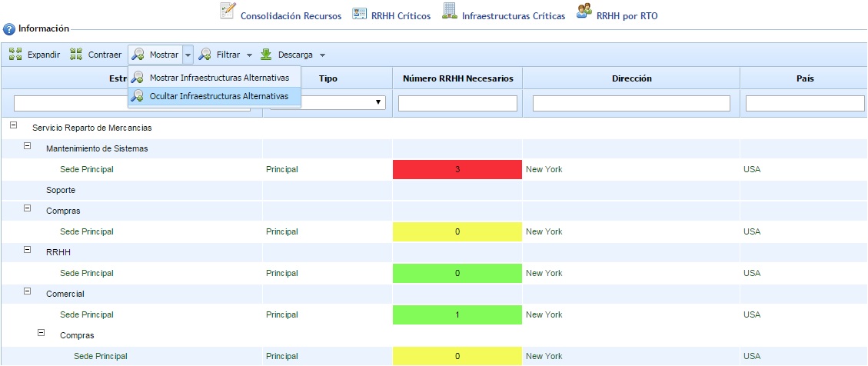Collapse the Servicio Reparto de Mercancias node
The image size is (868, 366).
pos(14,125)
